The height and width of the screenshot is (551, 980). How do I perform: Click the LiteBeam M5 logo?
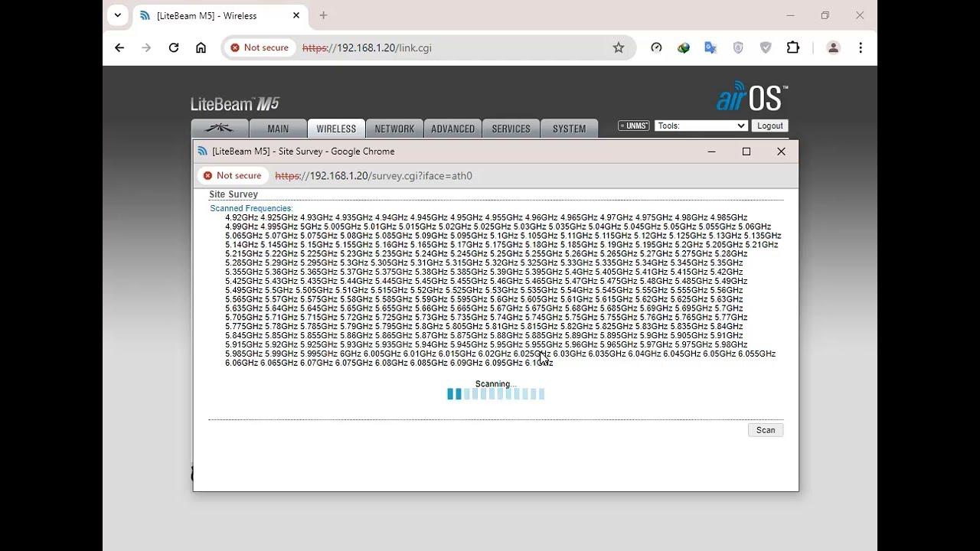coord(235,104)
